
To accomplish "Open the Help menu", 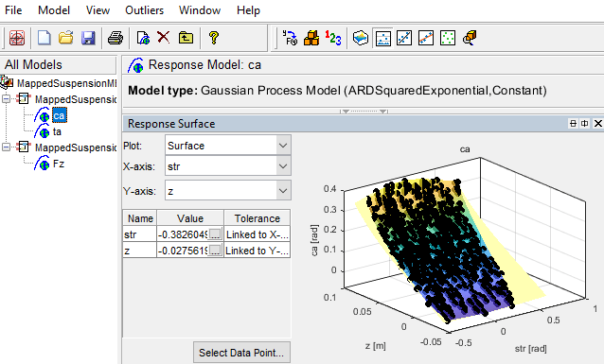I will (248, 10).
